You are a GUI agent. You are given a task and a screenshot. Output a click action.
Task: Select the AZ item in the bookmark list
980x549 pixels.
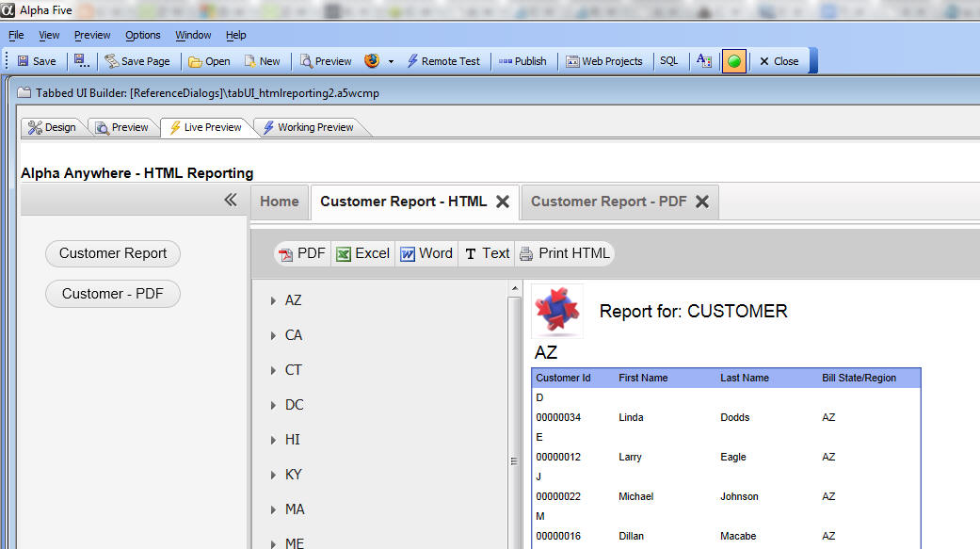coord(293,300)
